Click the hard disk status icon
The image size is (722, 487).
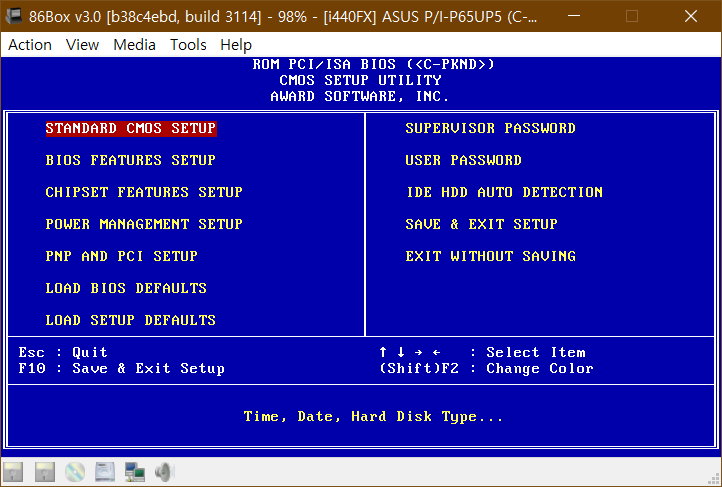click(105, 472)
